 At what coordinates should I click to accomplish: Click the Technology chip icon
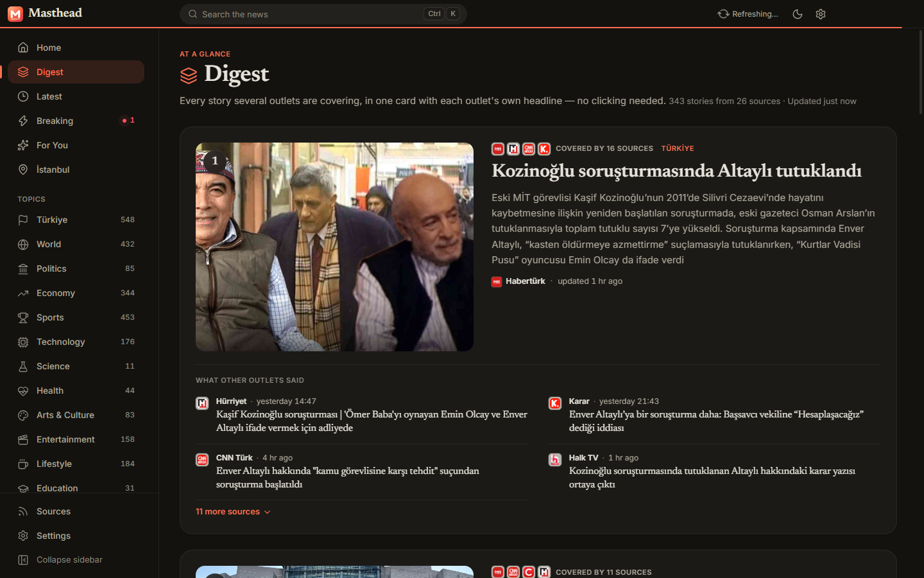(23, 342)
